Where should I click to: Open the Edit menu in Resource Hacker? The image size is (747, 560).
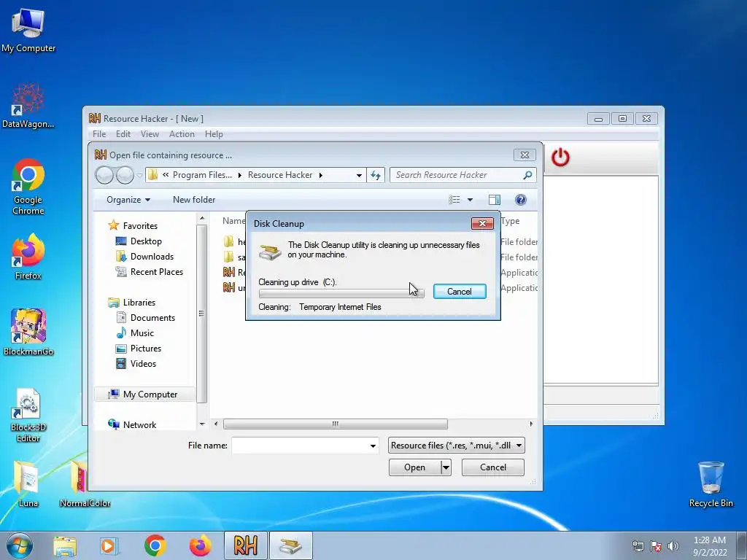point(123,134)
